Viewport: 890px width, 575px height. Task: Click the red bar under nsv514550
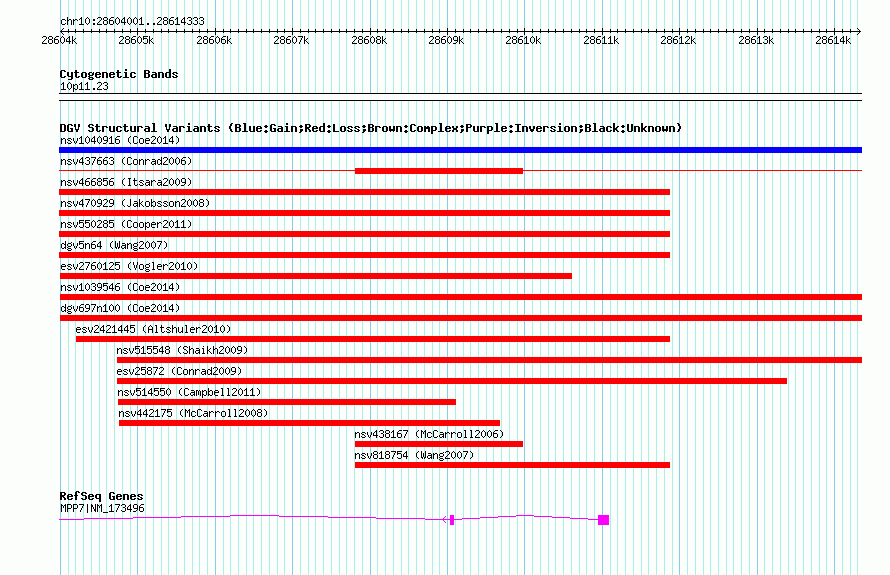point(287,402)
